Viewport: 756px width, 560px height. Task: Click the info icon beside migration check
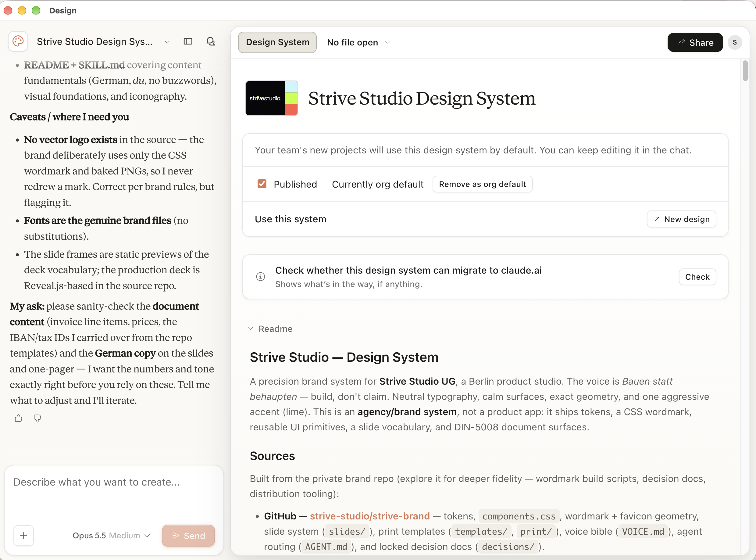pyautogui.click(x=260, y=277)
